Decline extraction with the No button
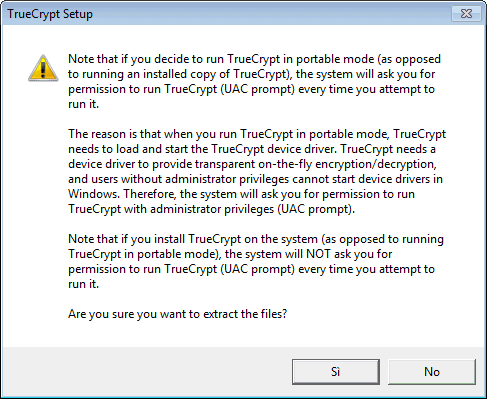This screenshot has height=399, width=487. [x=432, y=372]
